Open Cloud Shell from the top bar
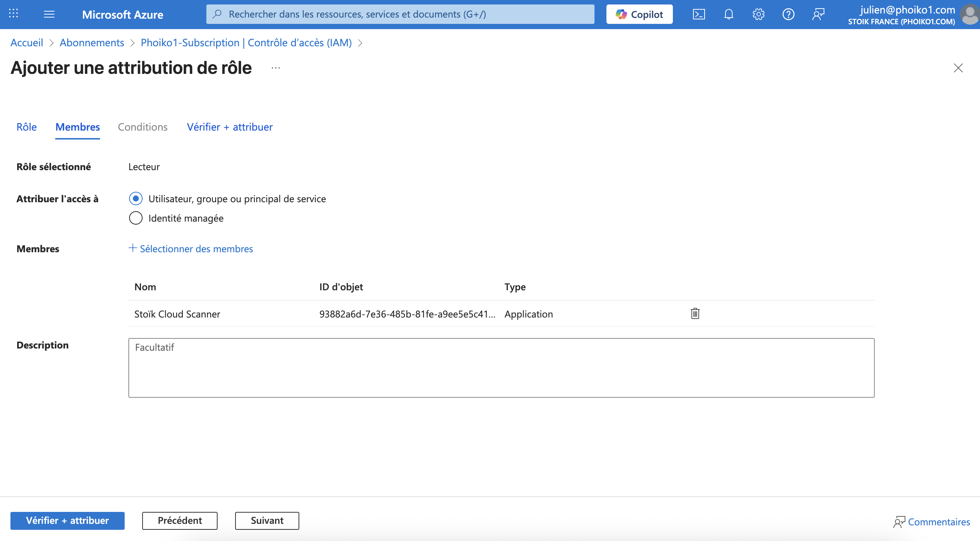 tap(699, 15)
